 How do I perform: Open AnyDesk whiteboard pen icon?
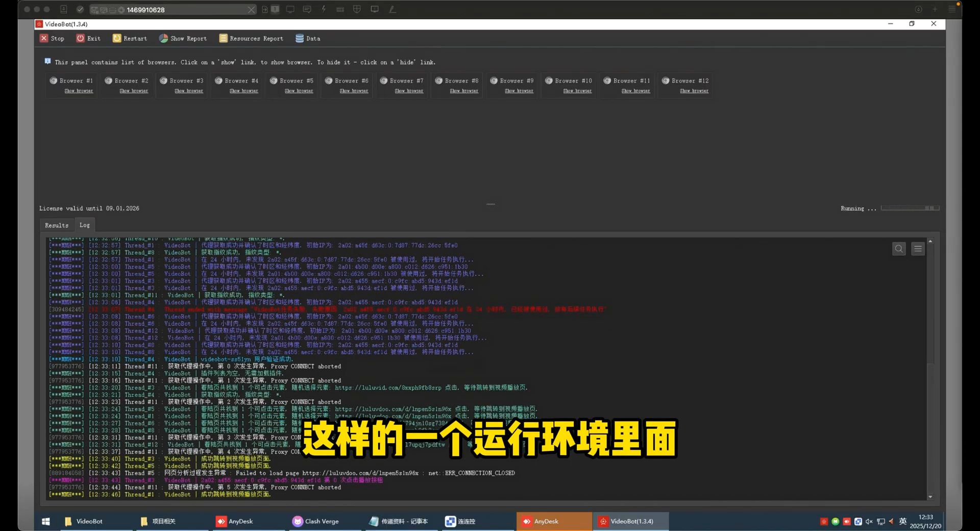(x=392, y=9)
